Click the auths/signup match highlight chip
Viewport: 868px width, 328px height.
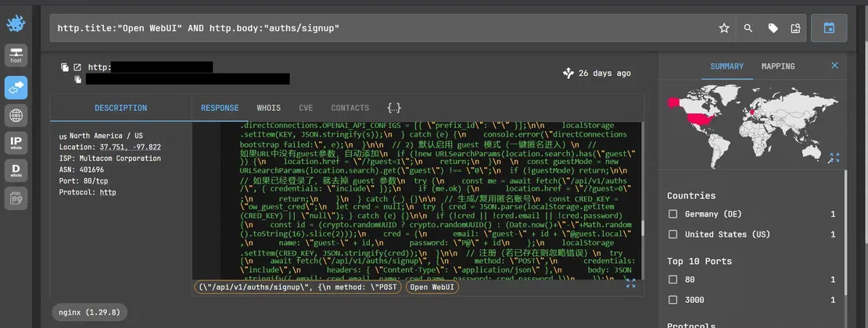297,287
